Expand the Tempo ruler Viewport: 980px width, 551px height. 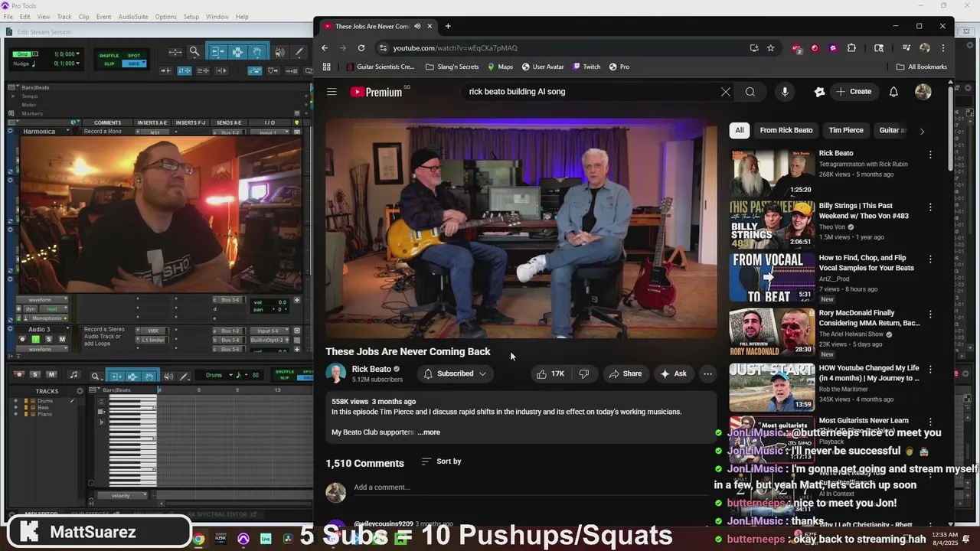13,96
